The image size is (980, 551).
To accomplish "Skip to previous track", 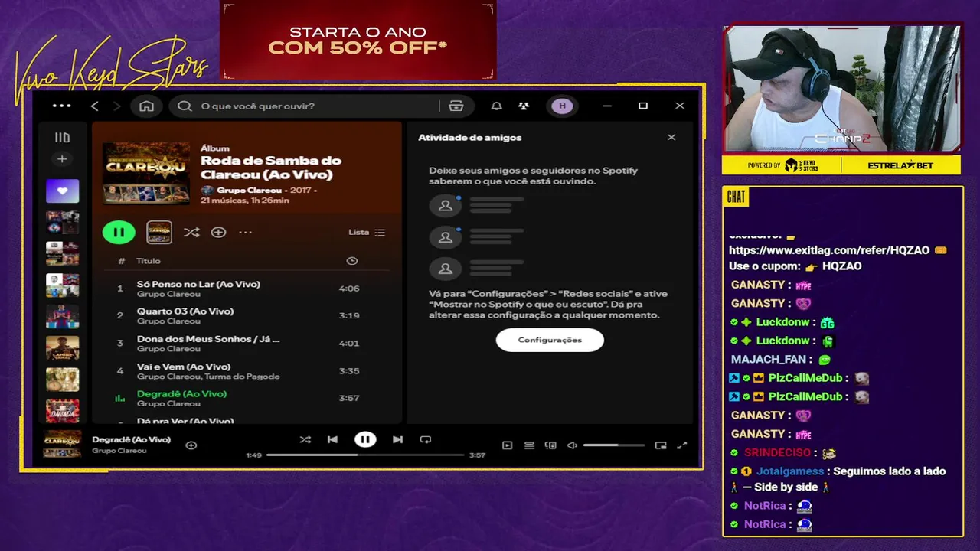I will (332, 439).
